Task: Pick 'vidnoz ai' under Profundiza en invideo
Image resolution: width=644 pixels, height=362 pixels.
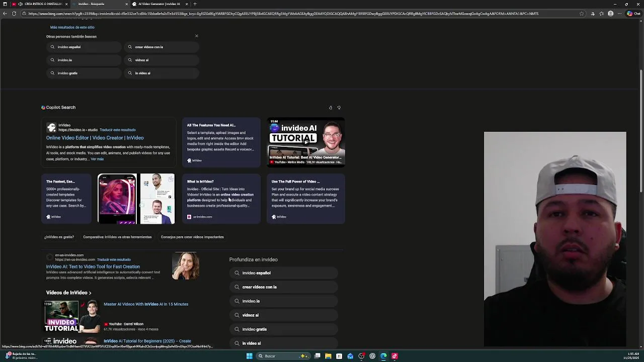Action: point(284,315)
